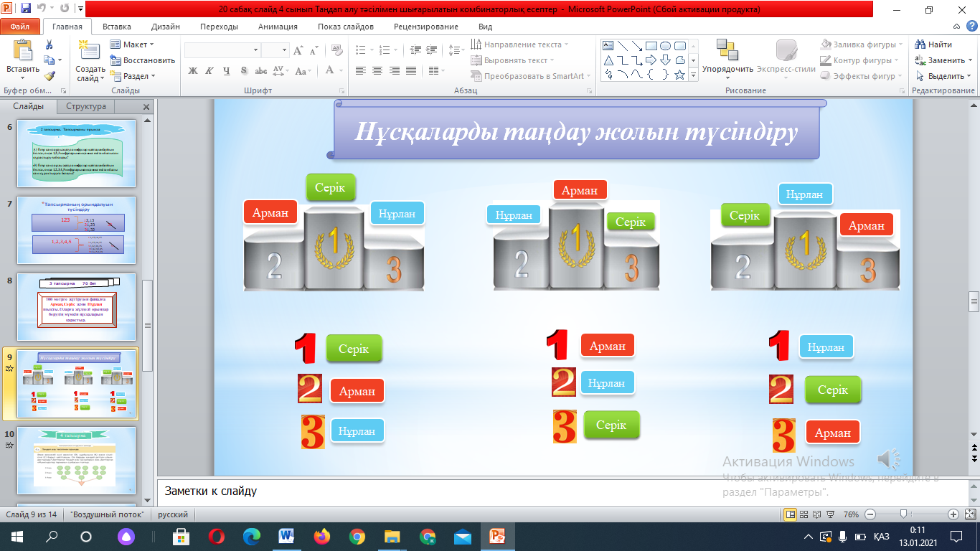Toggle text shadow S formatting

pyautogui.click(x=244, y=71)
